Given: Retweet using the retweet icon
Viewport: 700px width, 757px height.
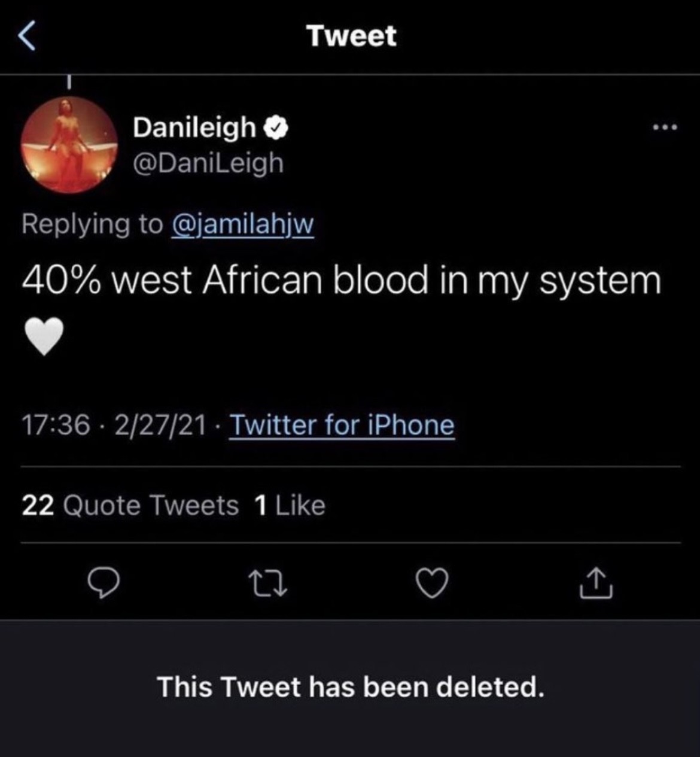Looking at the screenshot, I should 267,583.
